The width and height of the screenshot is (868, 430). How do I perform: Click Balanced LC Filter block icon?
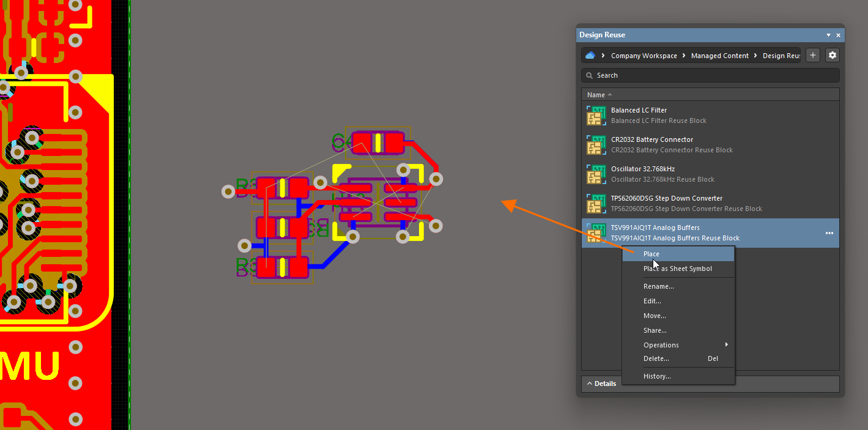pos(596,116)
